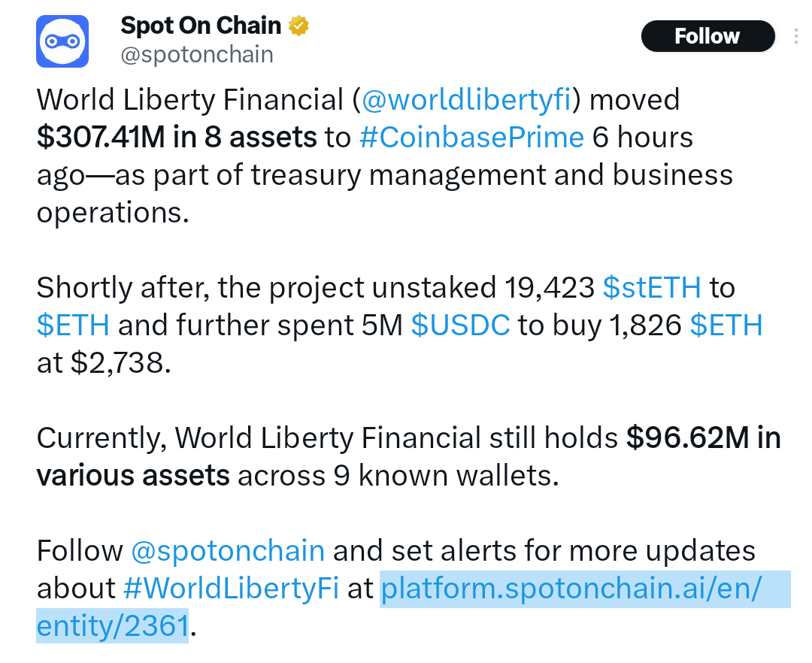Click the Spot On Chain profile avatar

62,41
